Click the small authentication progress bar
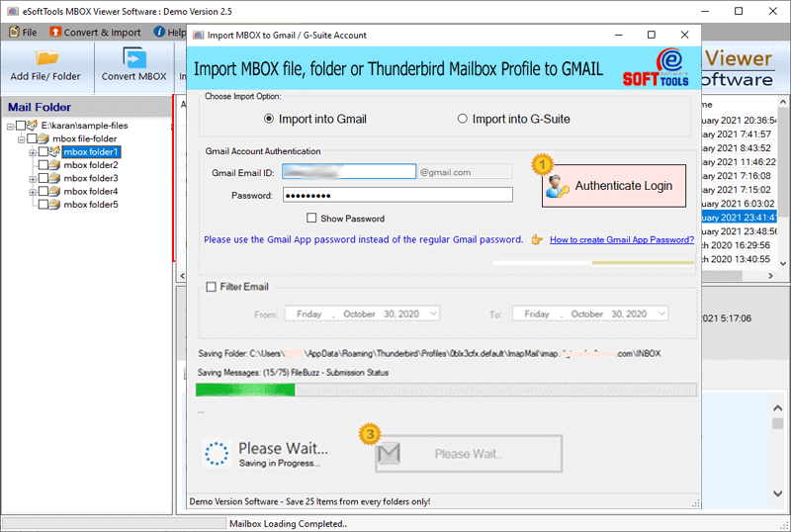Image resolution: width=791 pixels, height=532 pixels. click(593, 262)
